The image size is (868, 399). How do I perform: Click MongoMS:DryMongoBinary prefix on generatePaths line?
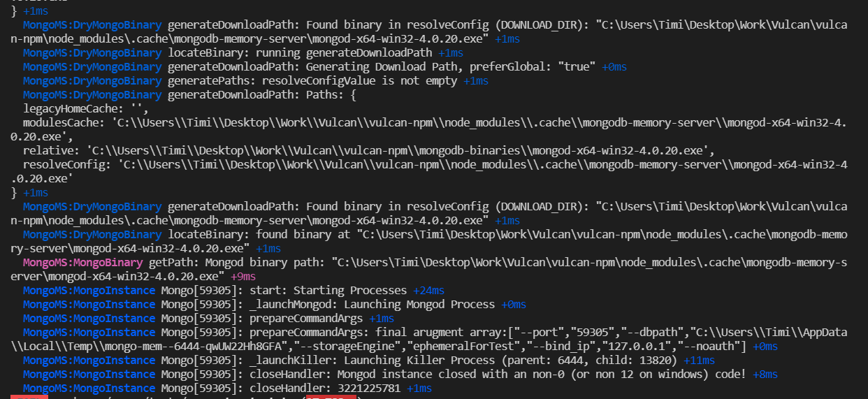92,81
